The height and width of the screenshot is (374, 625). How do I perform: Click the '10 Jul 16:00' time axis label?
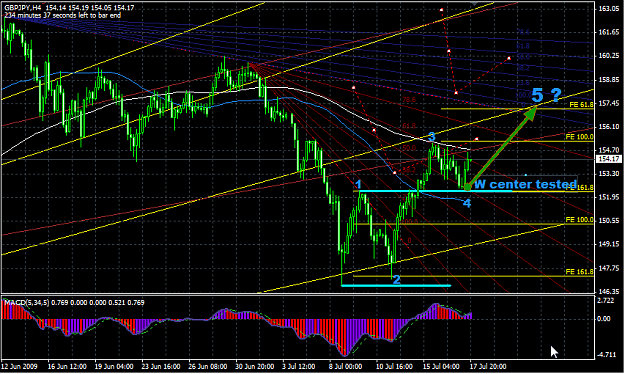[395, 366]
